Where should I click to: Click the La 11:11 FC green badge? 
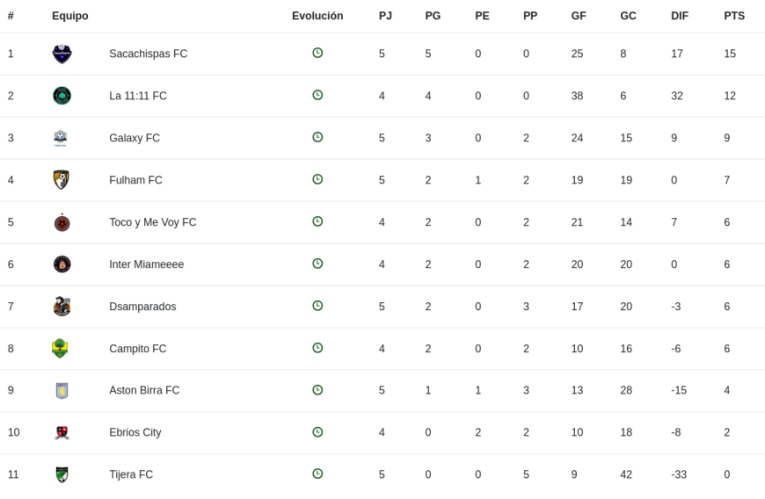62,96
